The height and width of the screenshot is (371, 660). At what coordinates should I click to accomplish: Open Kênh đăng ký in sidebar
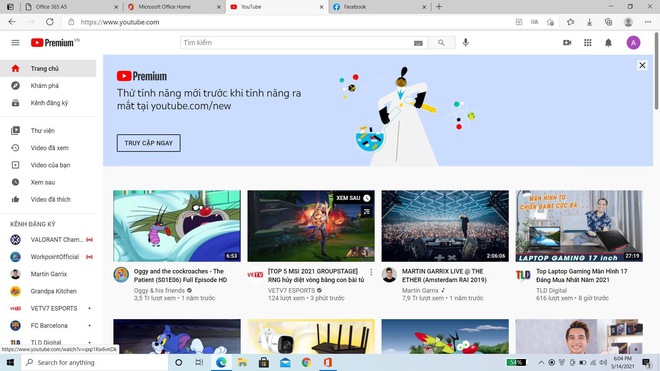(x=48, y=103)
